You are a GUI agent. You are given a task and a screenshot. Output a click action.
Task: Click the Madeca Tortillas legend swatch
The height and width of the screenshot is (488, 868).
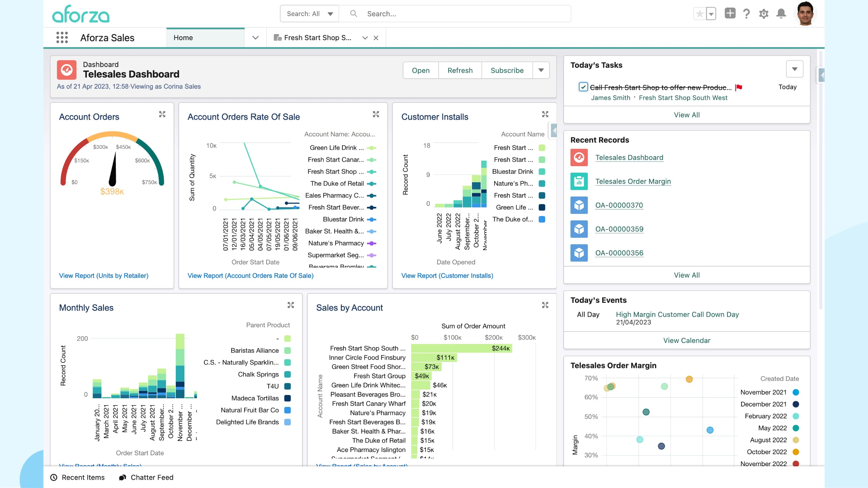(x=288, y=398)
